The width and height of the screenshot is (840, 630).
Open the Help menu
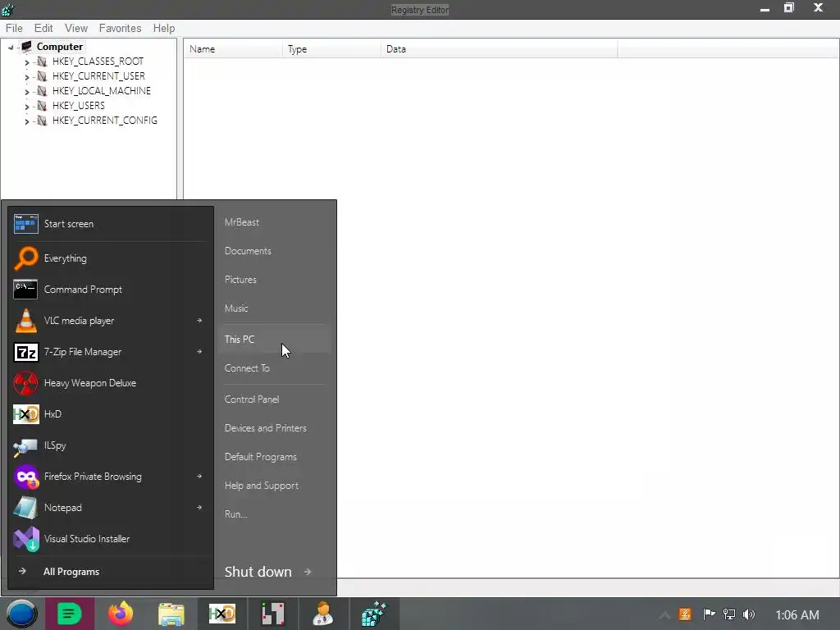coord(164,29)
